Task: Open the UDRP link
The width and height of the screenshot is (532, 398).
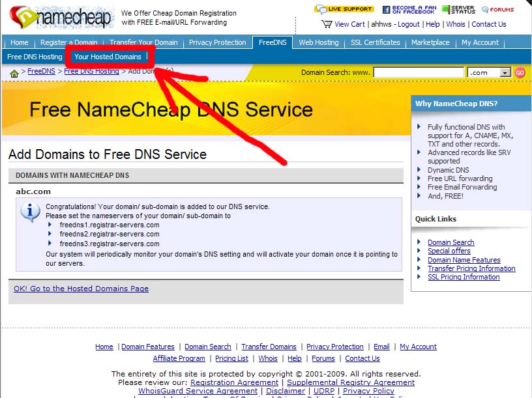Action: [324, 391]
